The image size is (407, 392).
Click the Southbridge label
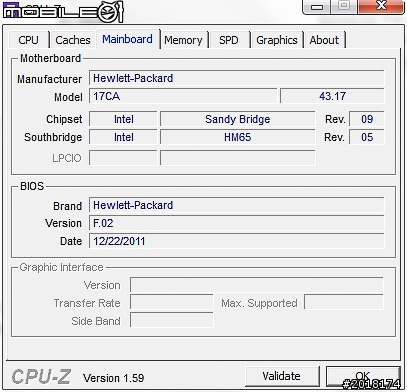(53, 137)
